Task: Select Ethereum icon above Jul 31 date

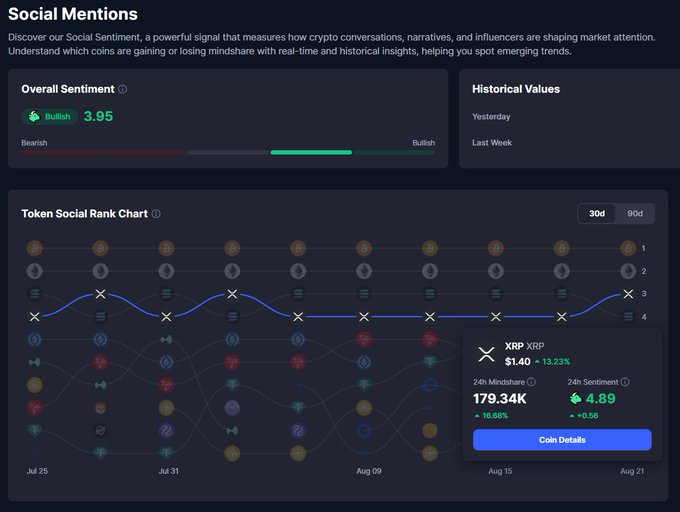Action: [167, 271]
